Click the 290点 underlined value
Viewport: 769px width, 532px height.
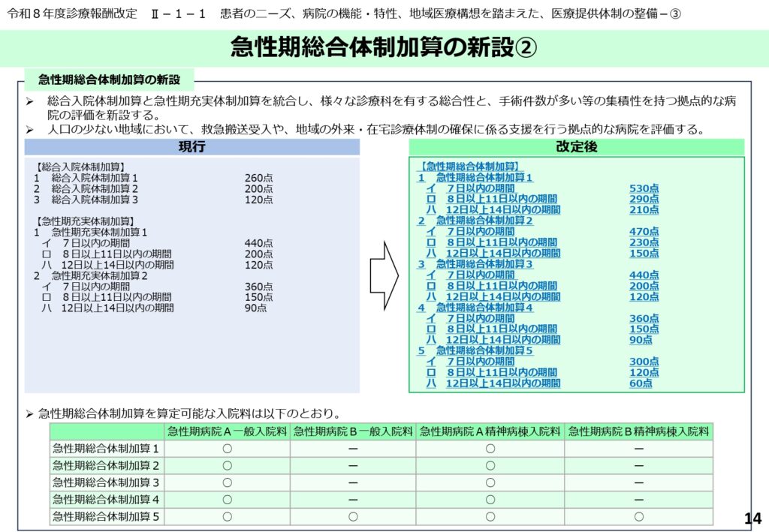point(644,200)
